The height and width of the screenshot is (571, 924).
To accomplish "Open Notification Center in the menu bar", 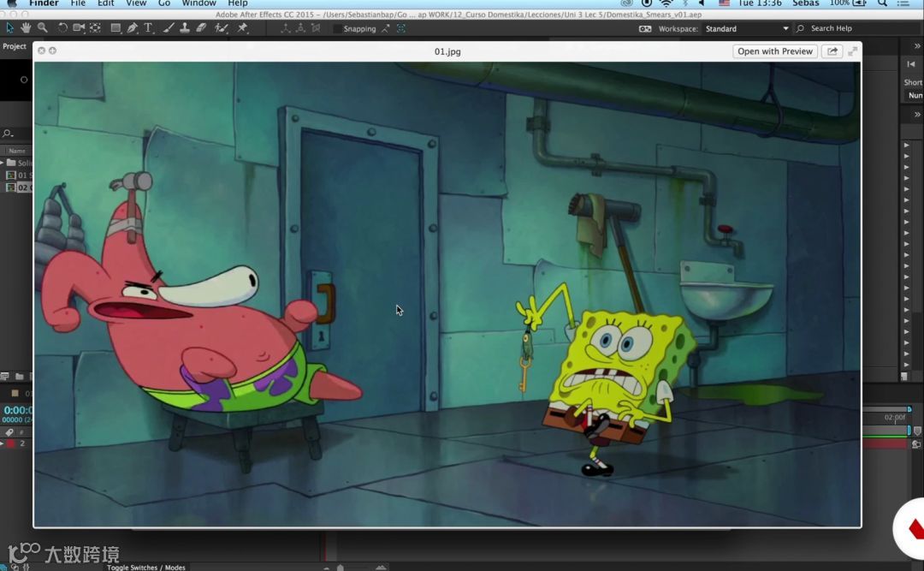I will pyautogui.click(x=903, y=3).
